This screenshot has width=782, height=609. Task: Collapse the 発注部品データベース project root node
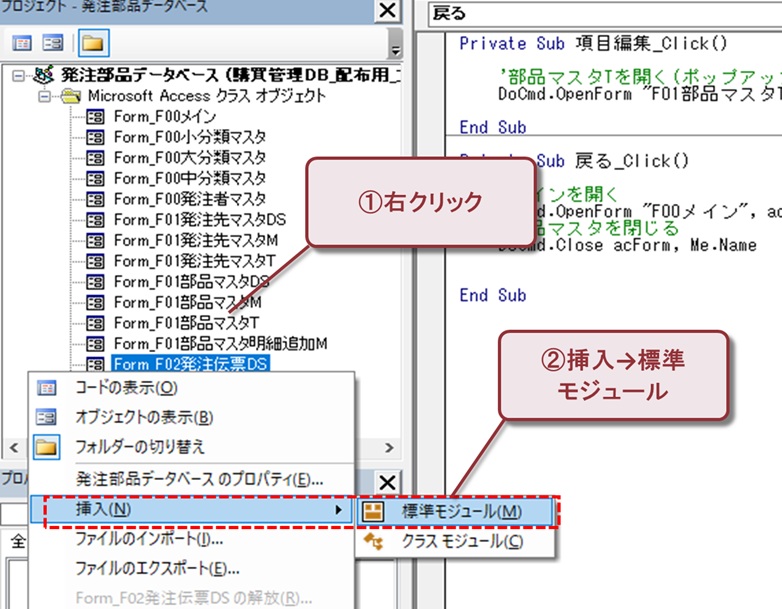pos(19,76)
